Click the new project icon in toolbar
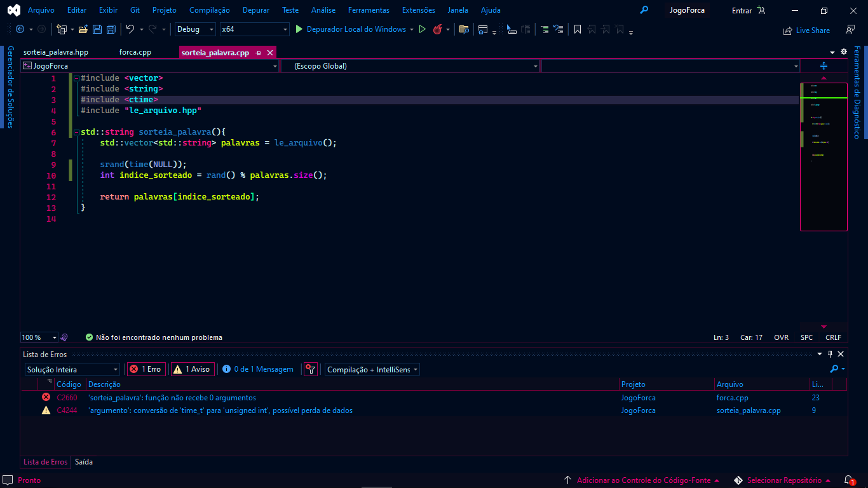Viewport: 868px width, 488px height. 62,29
